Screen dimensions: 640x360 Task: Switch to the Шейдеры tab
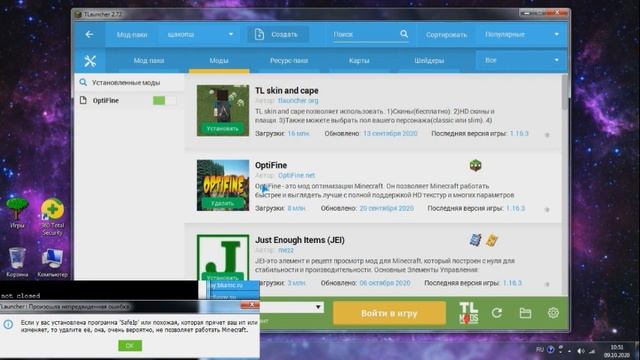[x=429, y=61]
